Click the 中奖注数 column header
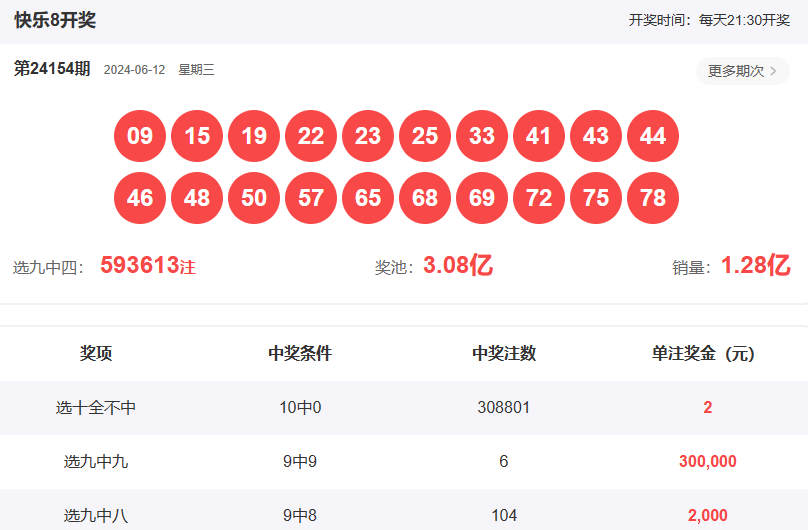This screenshot has height=530, width=808. [504, 353]
